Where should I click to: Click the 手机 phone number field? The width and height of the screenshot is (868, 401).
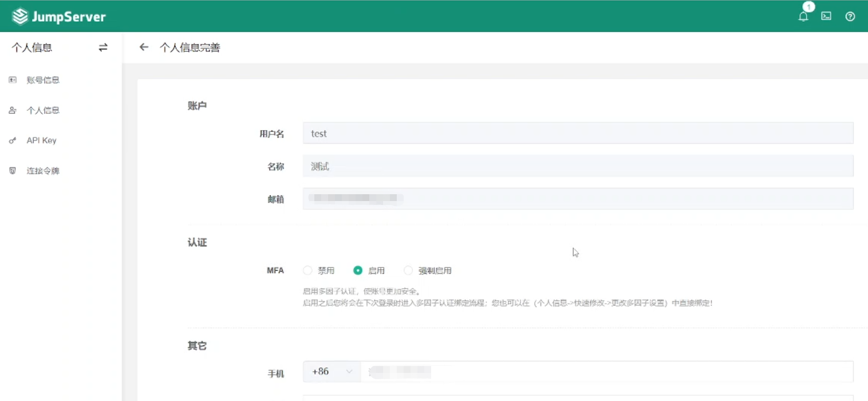click(x=606, y=372)
